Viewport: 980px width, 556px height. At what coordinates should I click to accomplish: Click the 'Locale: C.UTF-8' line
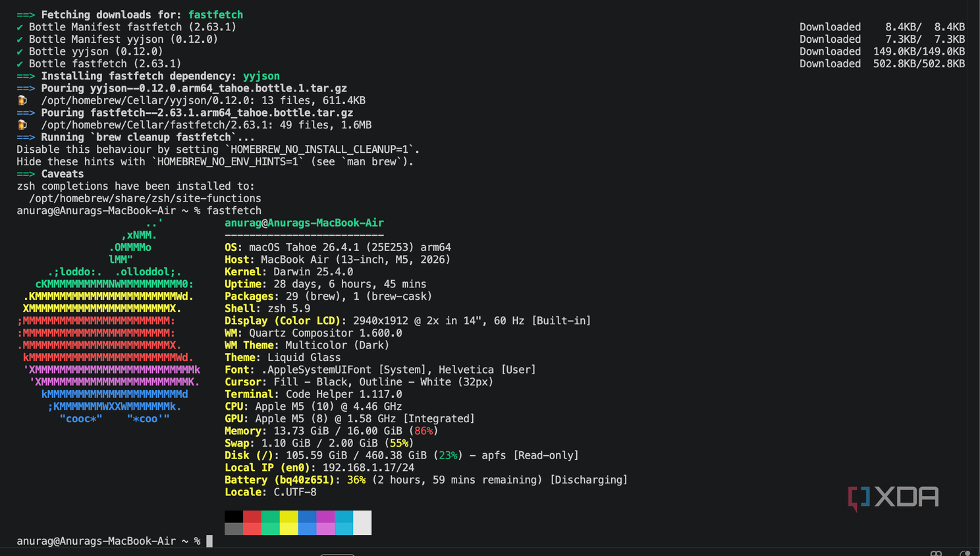[271, 492]
